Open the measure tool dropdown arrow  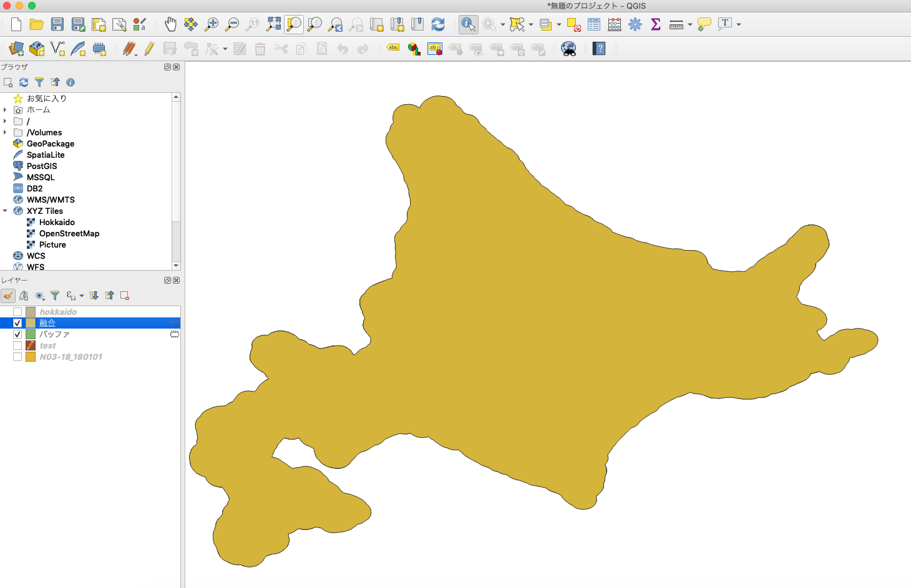click(x=690, y=25)
